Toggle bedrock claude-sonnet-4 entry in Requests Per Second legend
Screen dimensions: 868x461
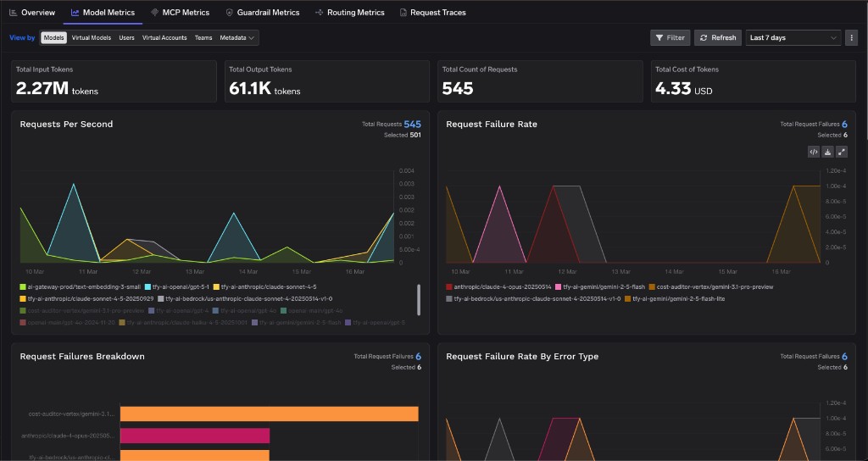[x=245, y=298]
